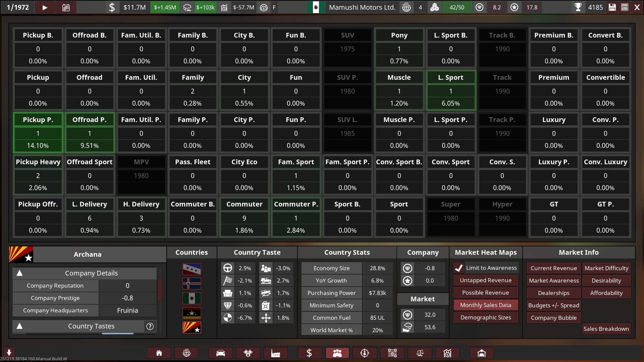
Task: Open the home screen from bottom bar
Action: point(159,353)
